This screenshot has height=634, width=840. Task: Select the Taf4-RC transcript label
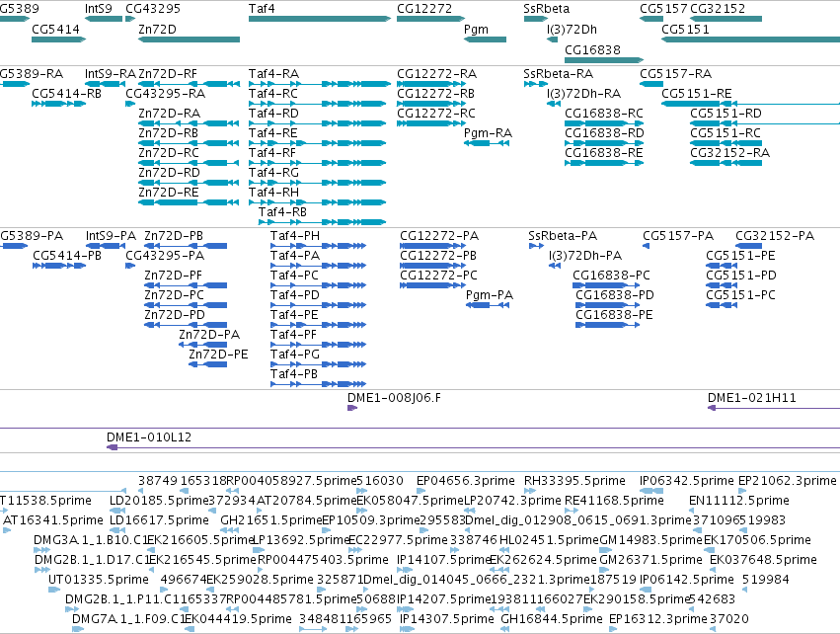pyautogui.click(x=273, y=94)
